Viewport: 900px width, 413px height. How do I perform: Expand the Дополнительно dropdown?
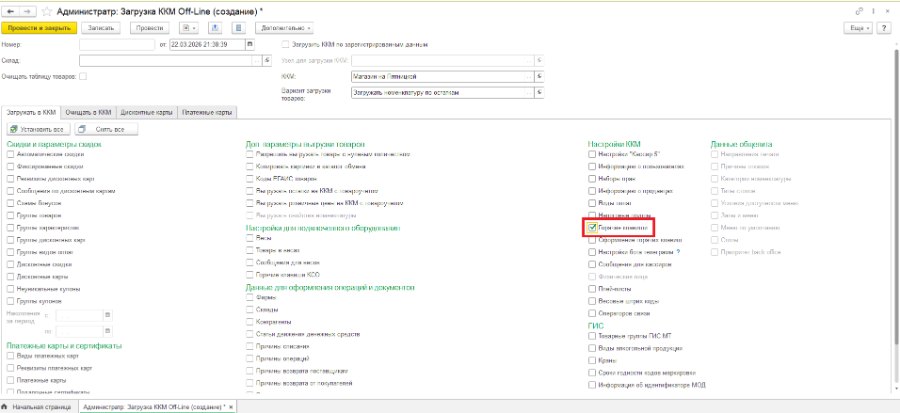pos(286,28)
